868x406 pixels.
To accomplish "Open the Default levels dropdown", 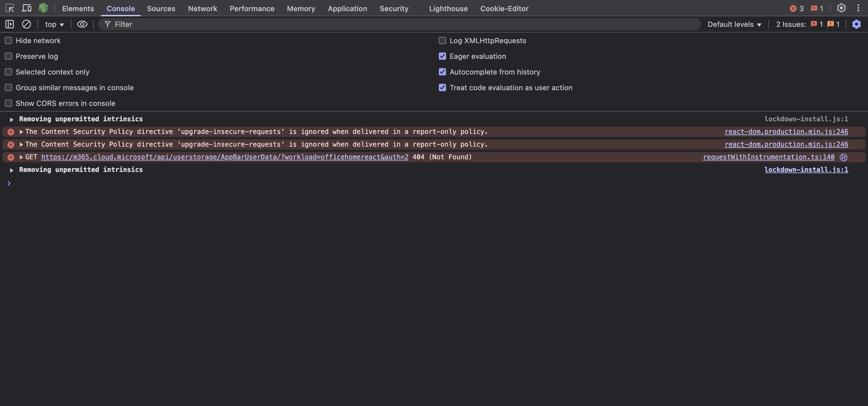I will 734,24.
